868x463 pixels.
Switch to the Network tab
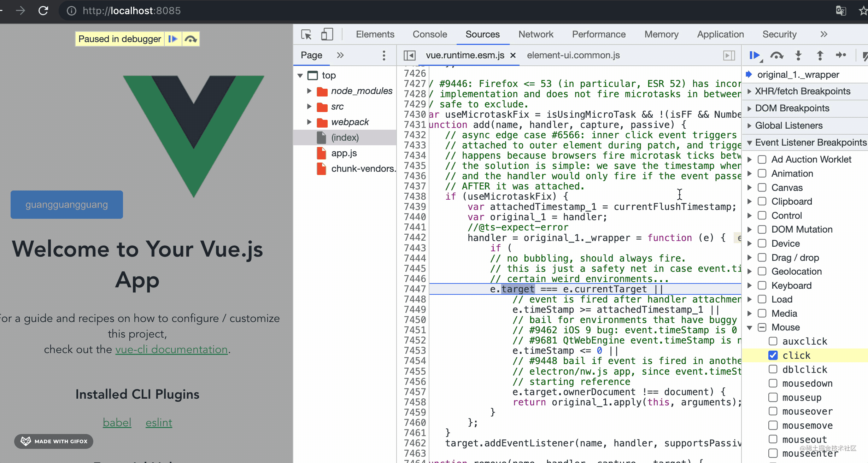(535, 35)
